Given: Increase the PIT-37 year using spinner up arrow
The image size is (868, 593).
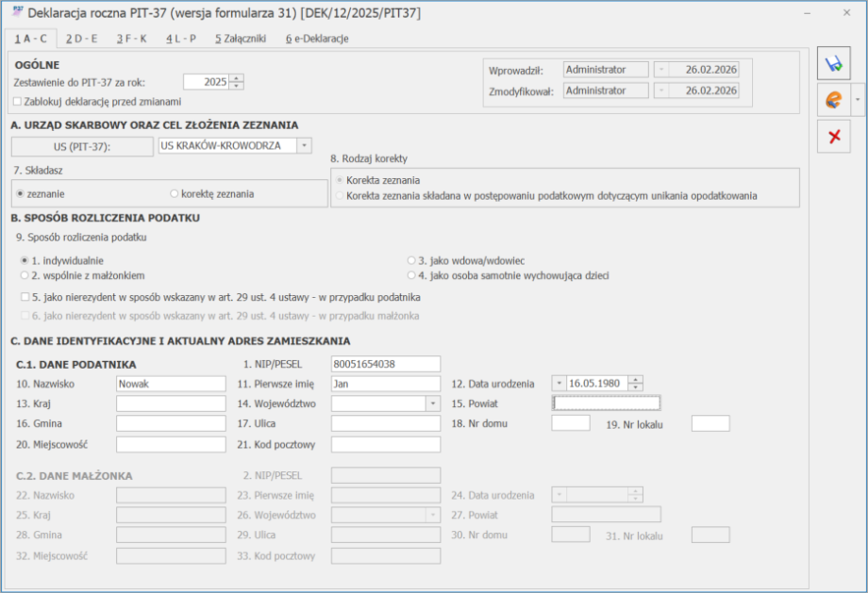Looking at the screenshot, I should tap(236, 78).
